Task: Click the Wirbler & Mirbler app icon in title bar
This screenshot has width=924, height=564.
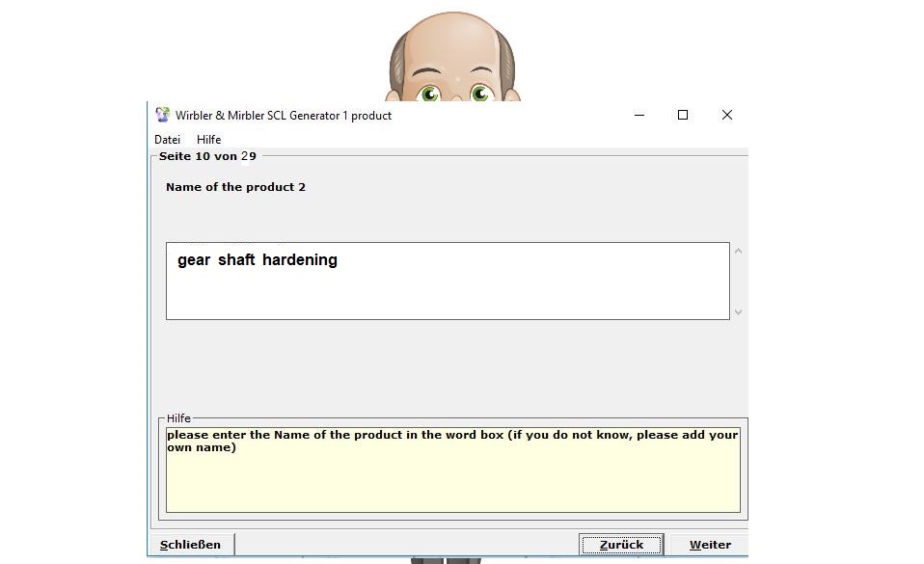Action: [x=163, y=115]
